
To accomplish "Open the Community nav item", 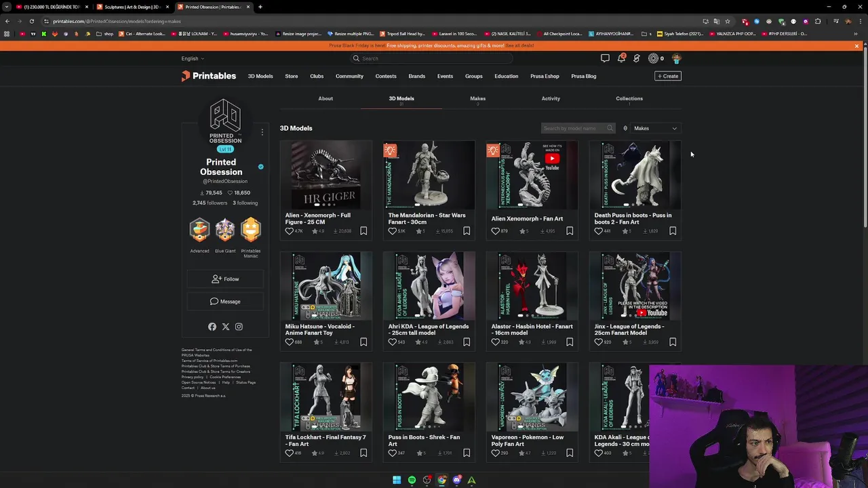I will click(x=349, y=76).
